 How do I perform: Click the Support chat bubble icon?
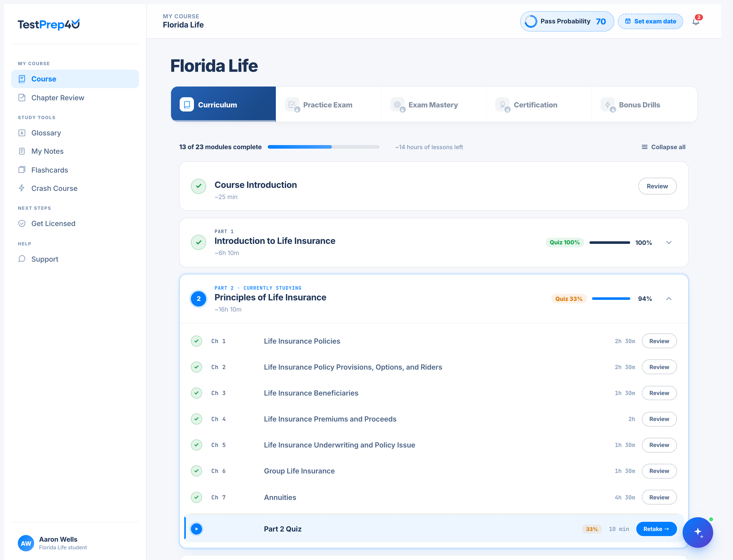[x=22, y=259]
